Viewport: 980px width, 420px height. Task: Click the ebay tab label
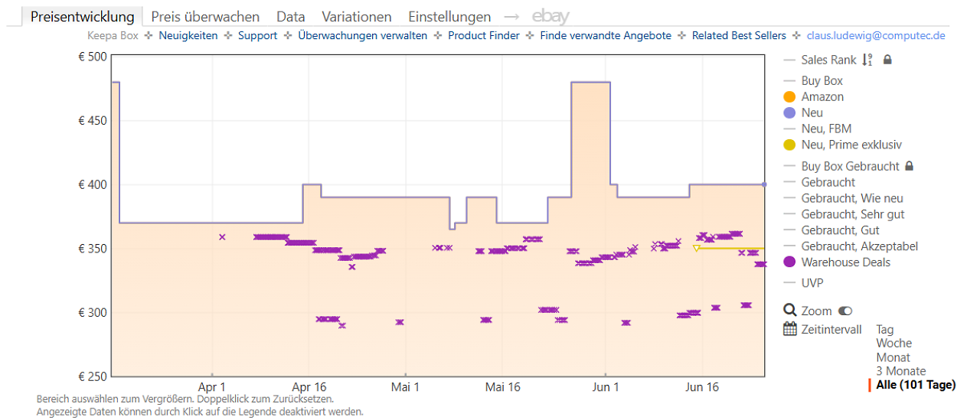(x=550, y=17)
